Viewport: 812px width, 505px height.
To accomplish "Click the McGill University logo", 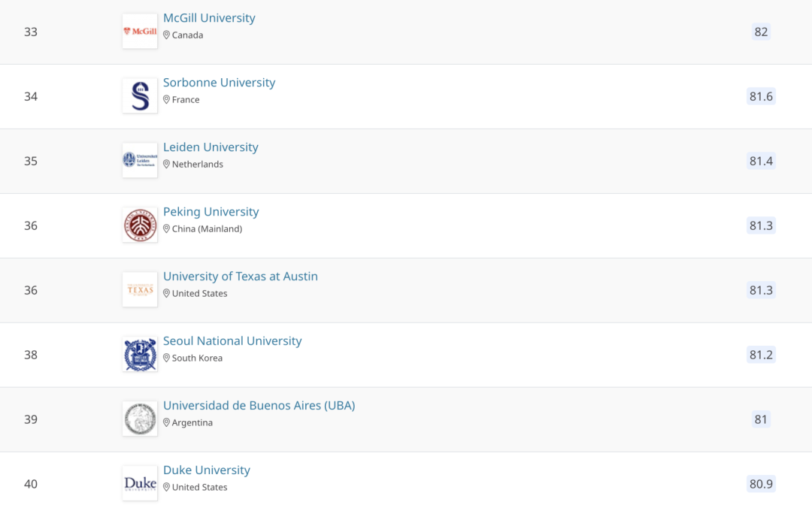I will coord(140,32).
